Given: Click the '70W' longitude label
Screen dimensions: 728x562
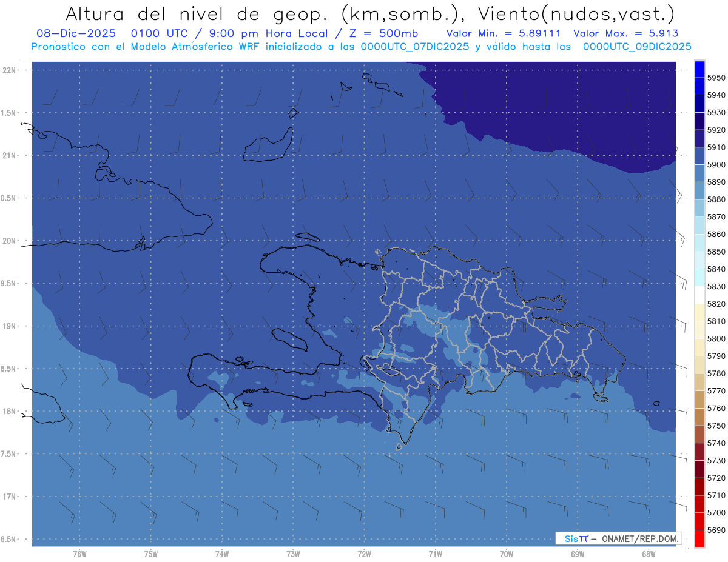Looking at the screenshot, I should point(507,554).
